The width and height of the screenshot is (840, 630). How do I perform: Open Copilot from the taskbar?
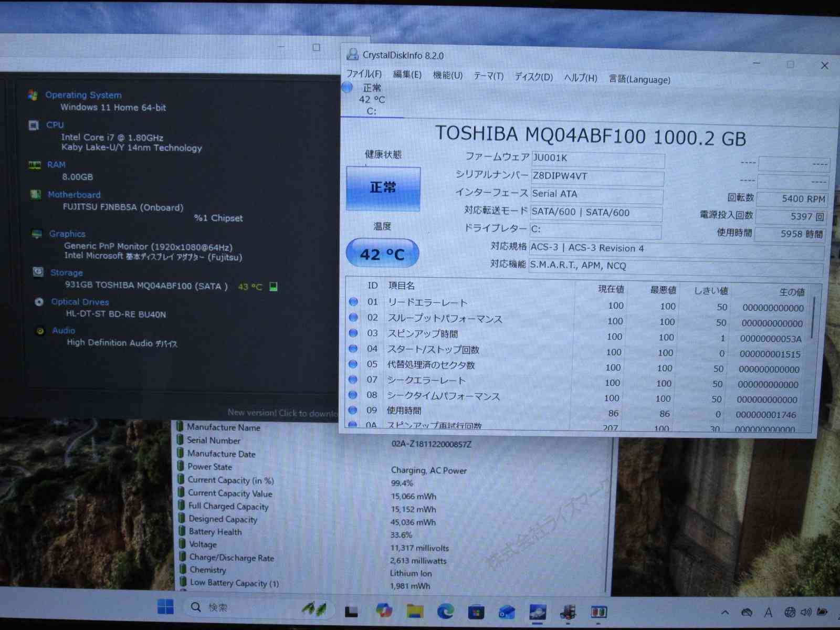(x=384, y=610)
